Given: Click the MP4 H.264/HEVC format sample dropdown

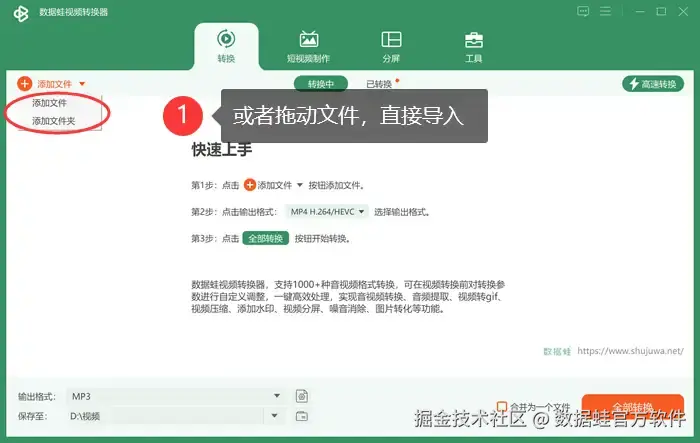Looking at the screenshot, I should click(x=327, y=212).
